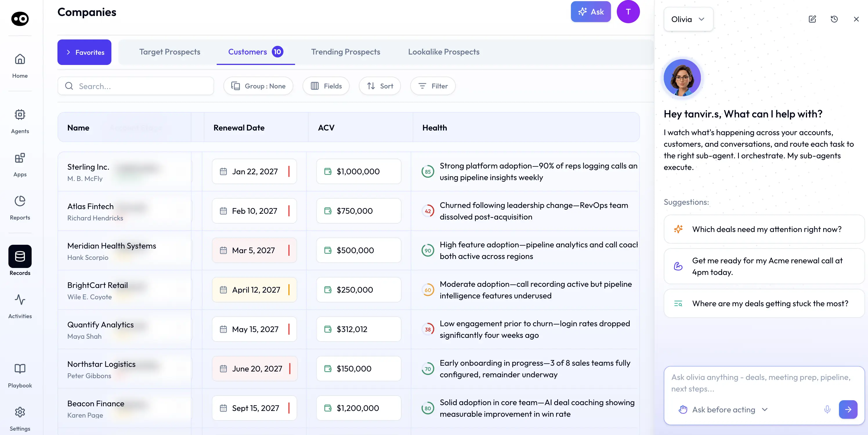Click health score 80 ring for Beacon Finance
The image size is (868, 435).
pos(428,408)
